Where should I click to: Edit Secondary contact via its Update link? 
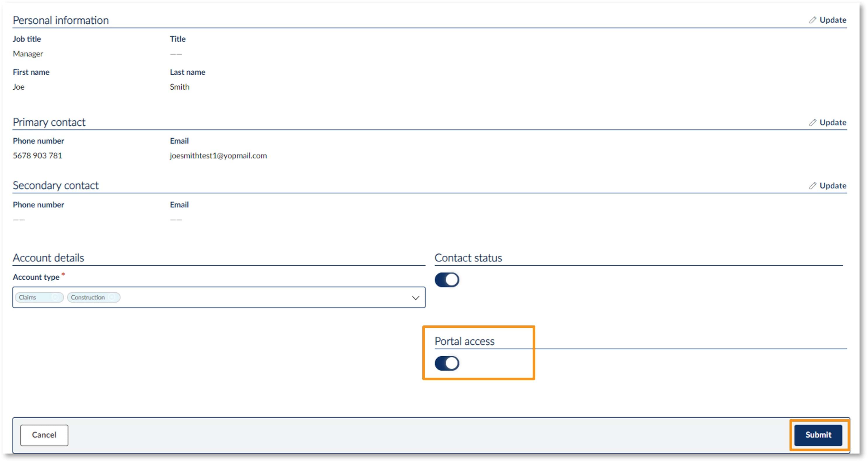click(827, 186)
